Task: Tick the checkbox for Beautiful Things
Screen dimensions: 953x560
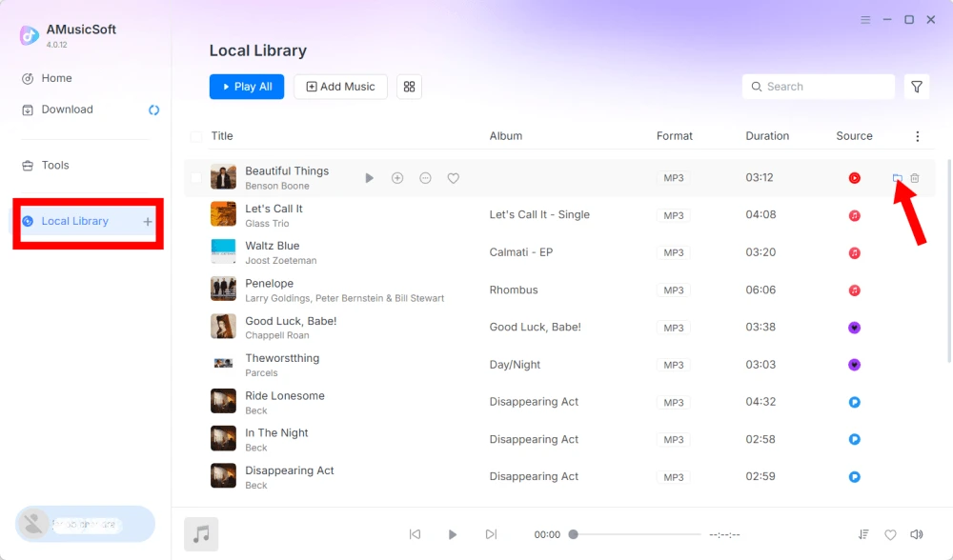Action: tap(196, 178)
